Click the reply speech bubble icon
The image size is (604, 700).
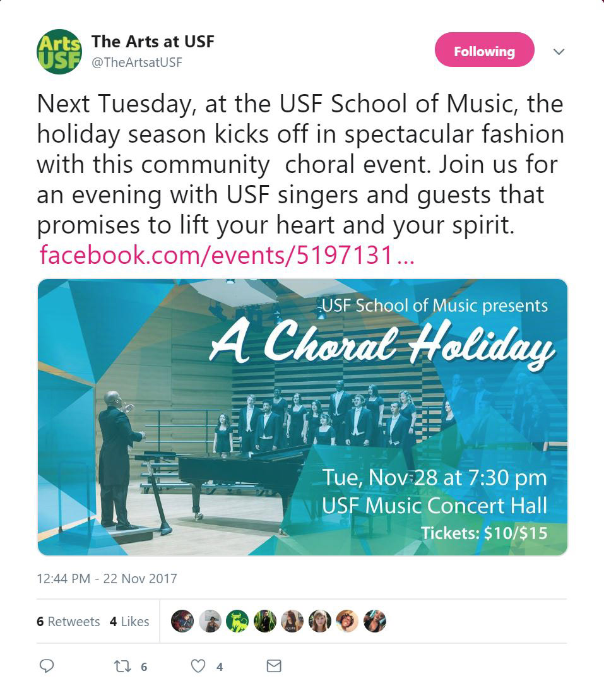coord(47,666)
